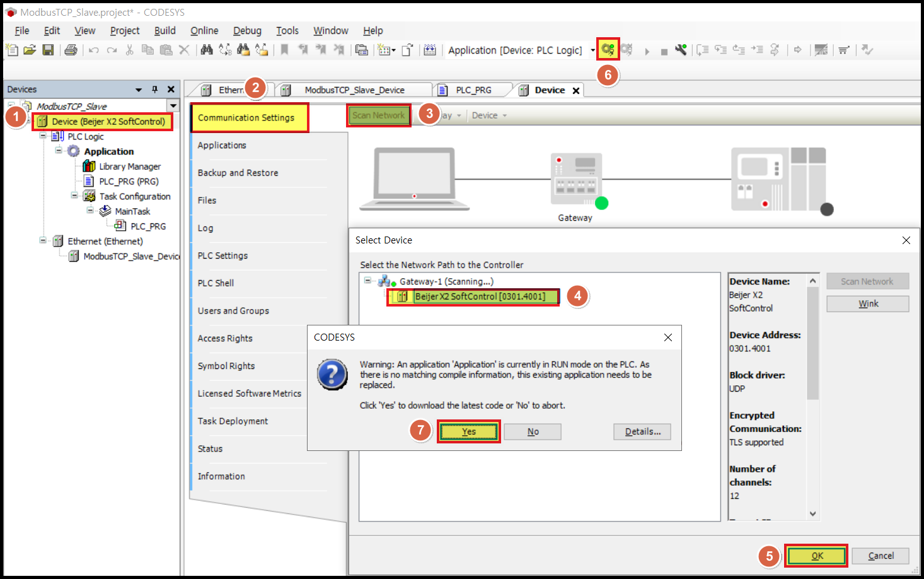The image size is (924, 579).
Task: Click the Open Project folder icon
Action: tap(29, 50)
